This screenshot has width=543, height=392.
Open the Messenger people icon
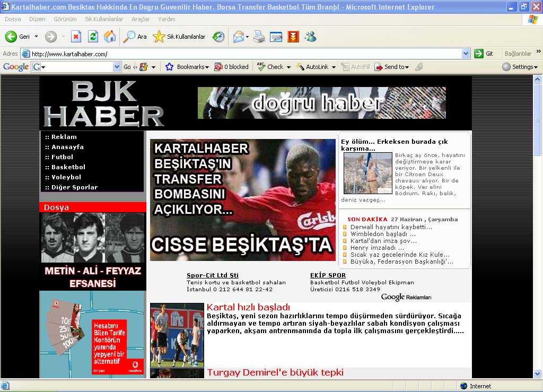310,37
